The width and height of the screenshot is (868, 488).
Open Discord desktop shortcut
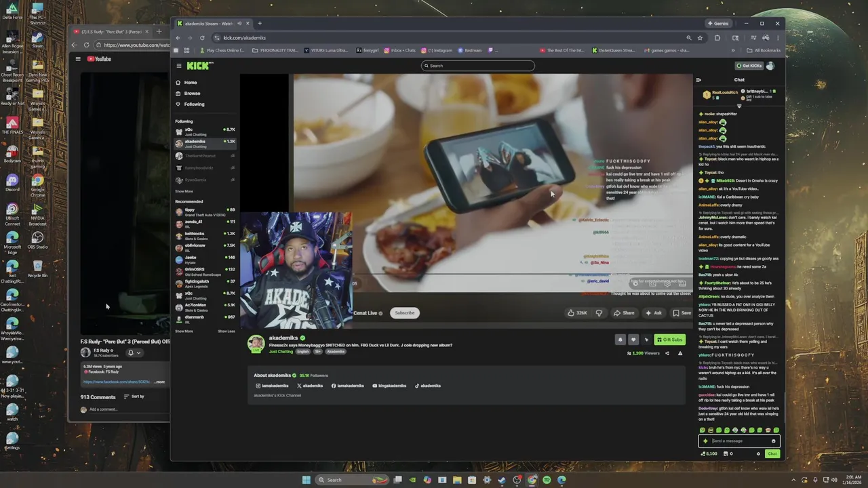click(12, 183)
